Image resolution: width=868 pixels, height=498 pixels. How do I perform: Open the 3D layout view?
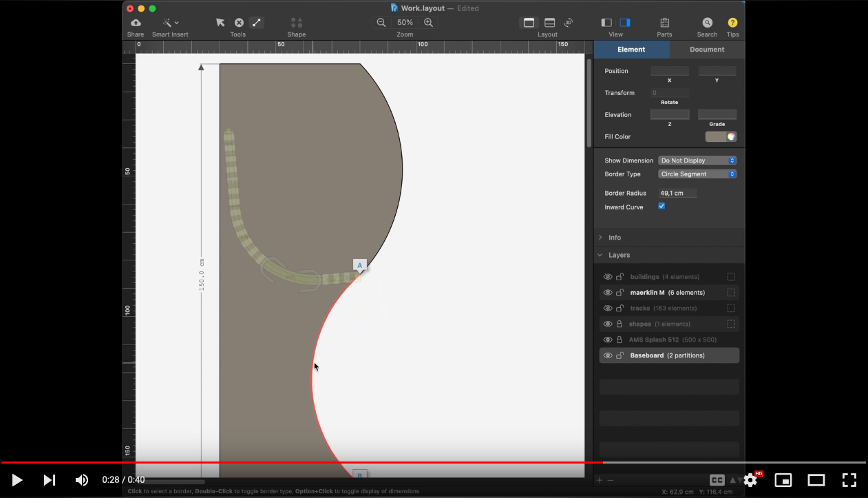pos(568,23)
